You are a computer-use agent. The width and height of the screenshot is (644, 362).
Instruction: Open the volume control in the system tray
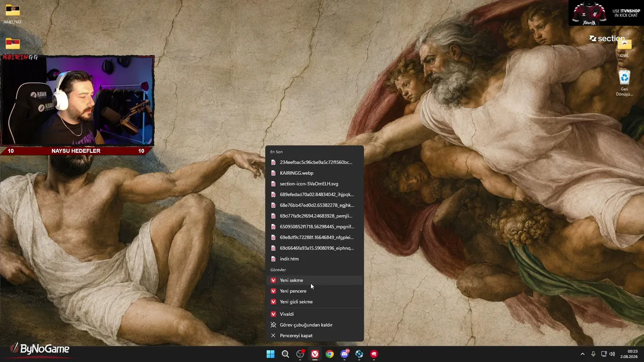coord(612,354)
